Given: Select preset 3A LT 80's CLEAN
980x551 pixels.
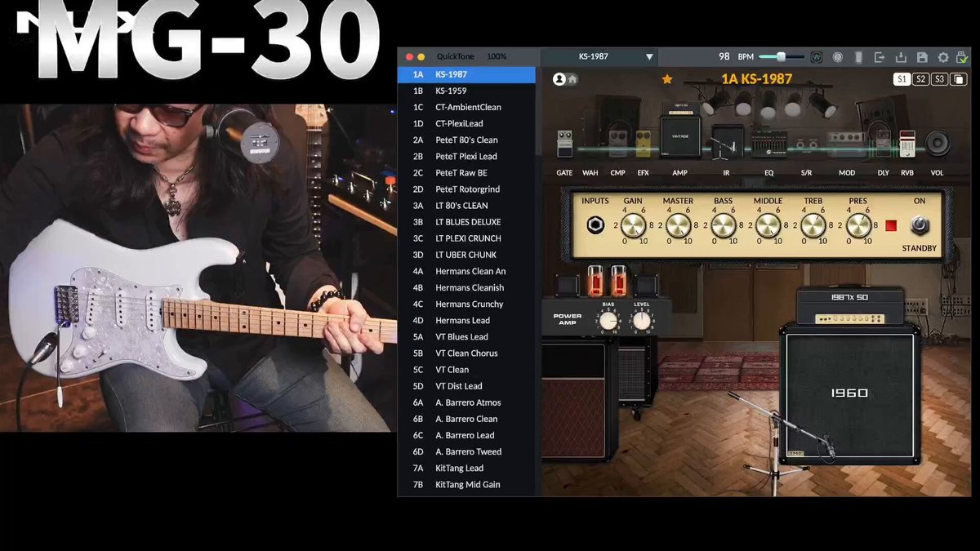Looking at the screenshot, I should click(x=466, y=206).
